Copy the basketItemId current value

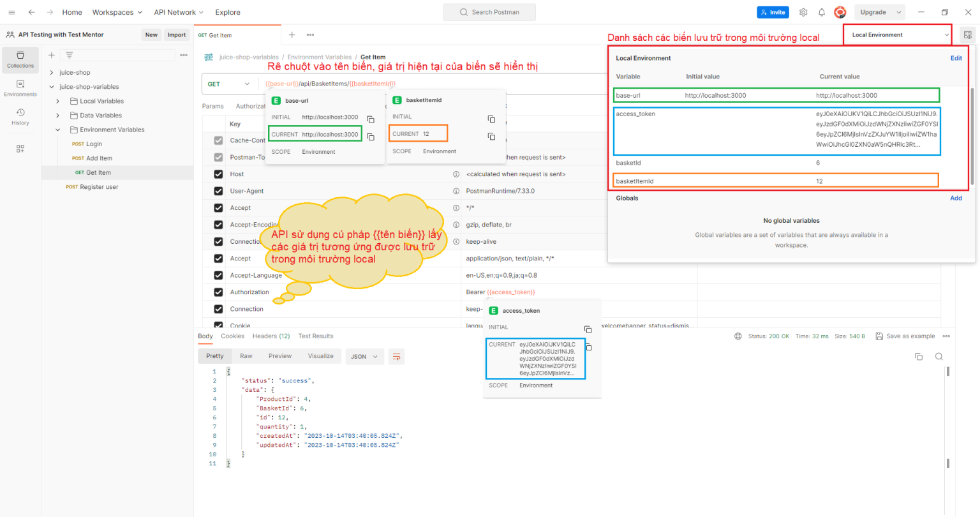491,136
